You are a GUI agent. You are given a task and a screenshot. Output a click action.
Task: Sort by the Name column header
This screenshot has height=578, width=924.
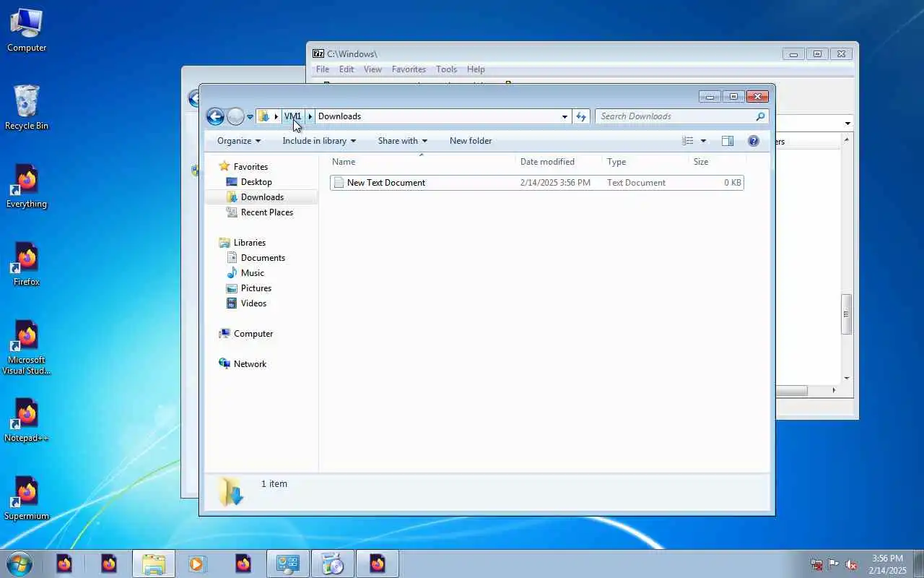click(x=422, y=162)
